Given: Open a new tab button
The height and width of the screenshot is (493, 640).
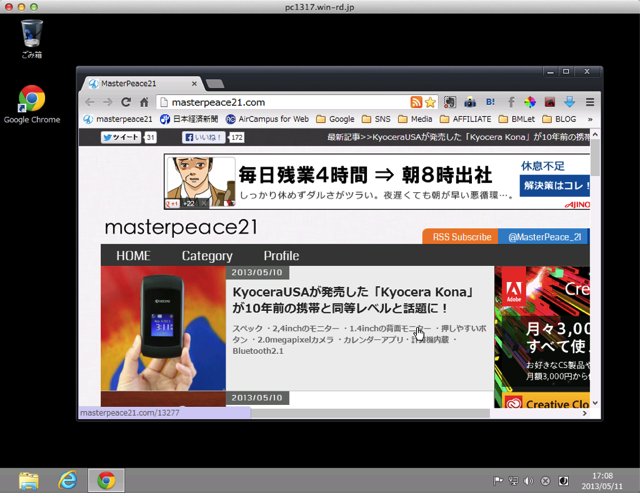Looking at the screenshot, I should 215,84.
